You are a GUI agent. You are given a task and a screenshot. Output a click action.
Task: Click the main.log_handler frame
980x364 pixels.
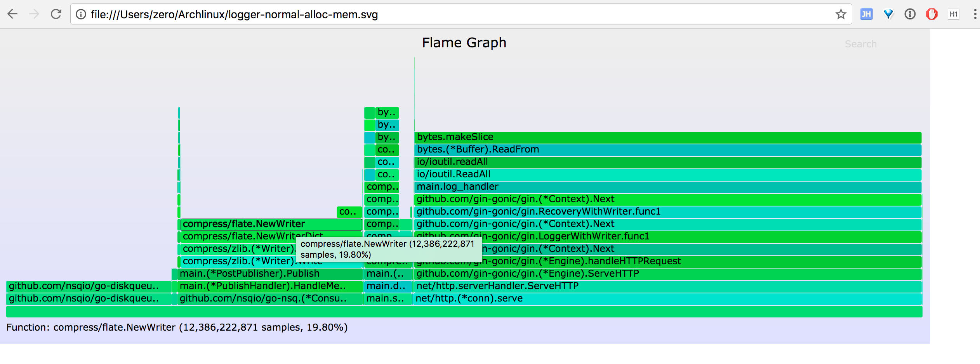[x=667, y=187]
